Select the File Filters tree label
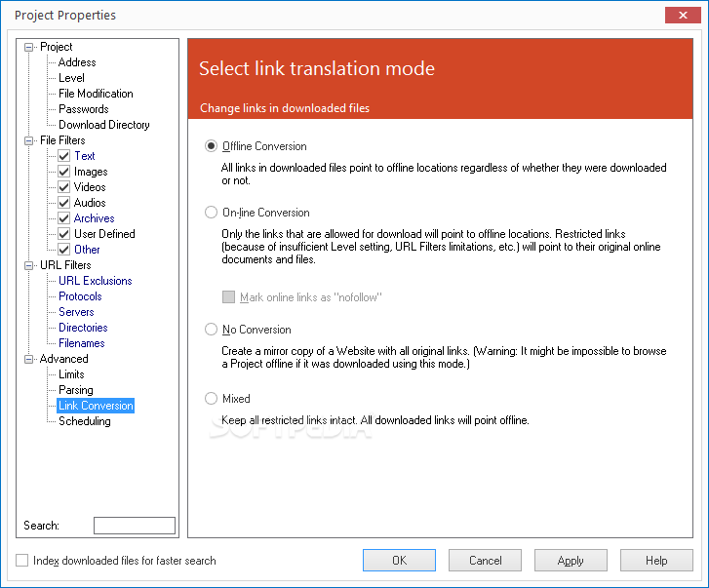This screenshot has width=709, height=588. click(x=62, y=140)
